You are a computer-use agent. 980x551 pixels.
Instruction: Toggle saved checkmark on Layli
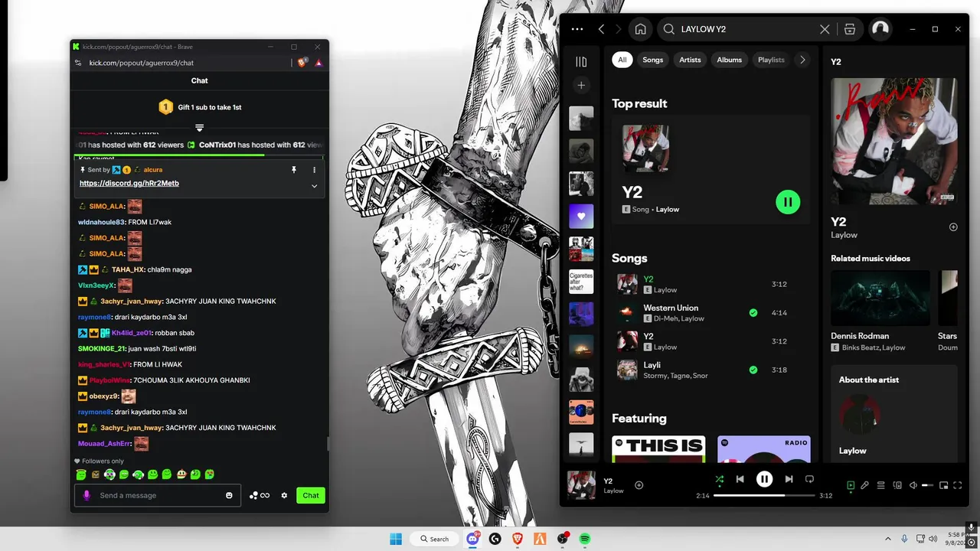tap(753, 370)
